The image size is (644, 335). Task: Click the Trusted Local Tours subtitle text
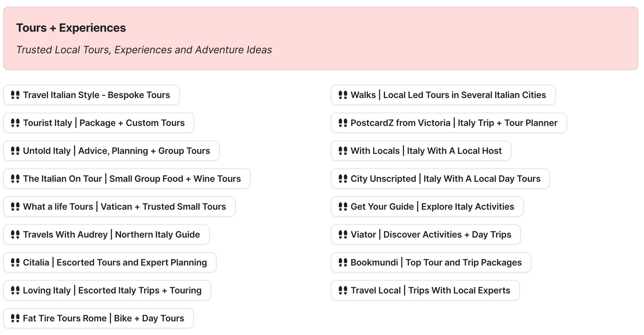144,50
